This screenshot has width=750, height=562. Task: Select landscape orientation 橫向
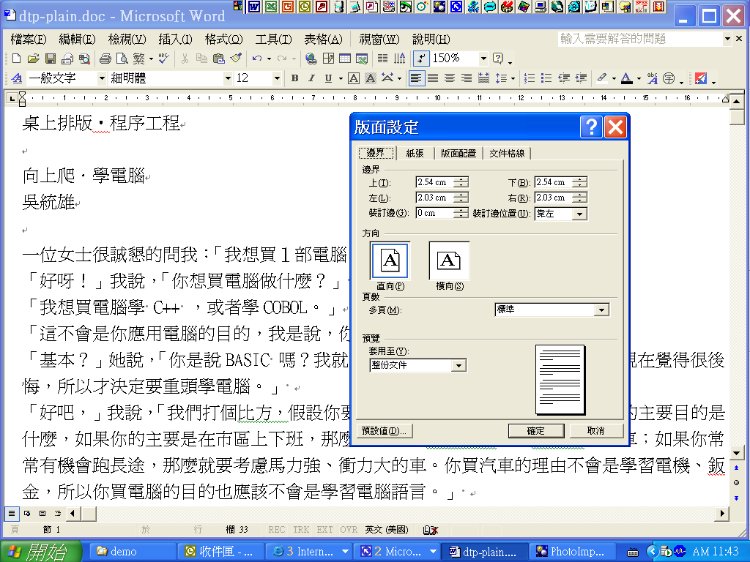(449, 261)
